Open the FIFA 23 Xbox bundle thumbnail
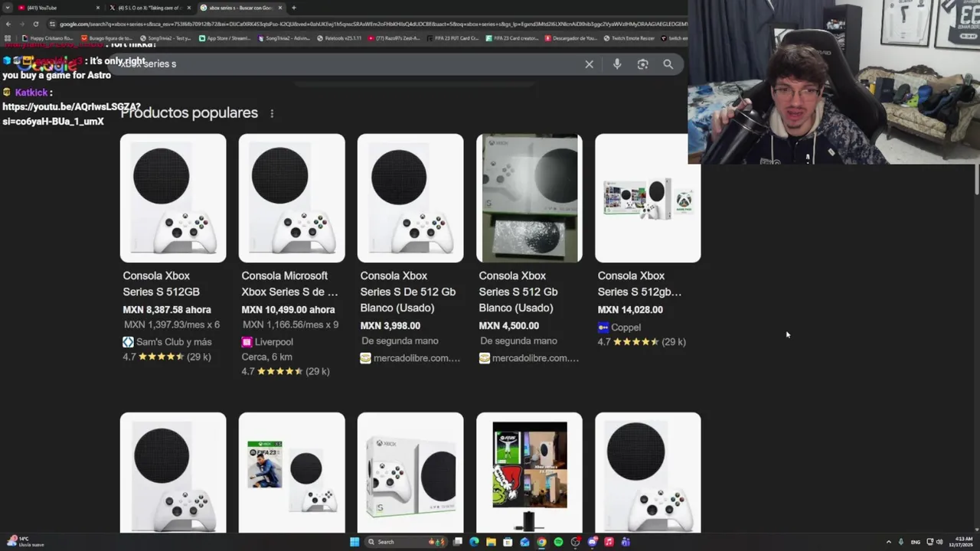The height and width of the screenshot is (551, 980). (292, 472)
